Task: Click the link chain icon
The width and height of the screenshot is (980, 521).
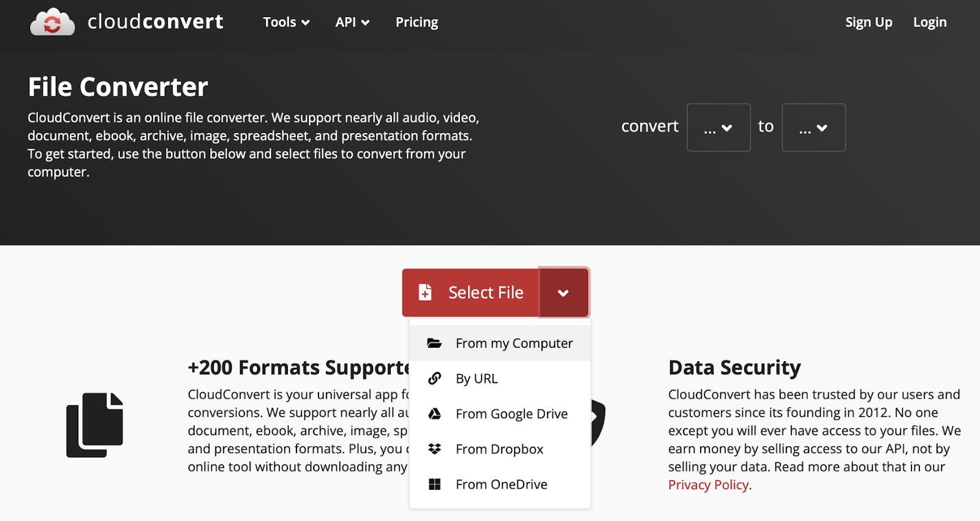Action: coord(434,378)
